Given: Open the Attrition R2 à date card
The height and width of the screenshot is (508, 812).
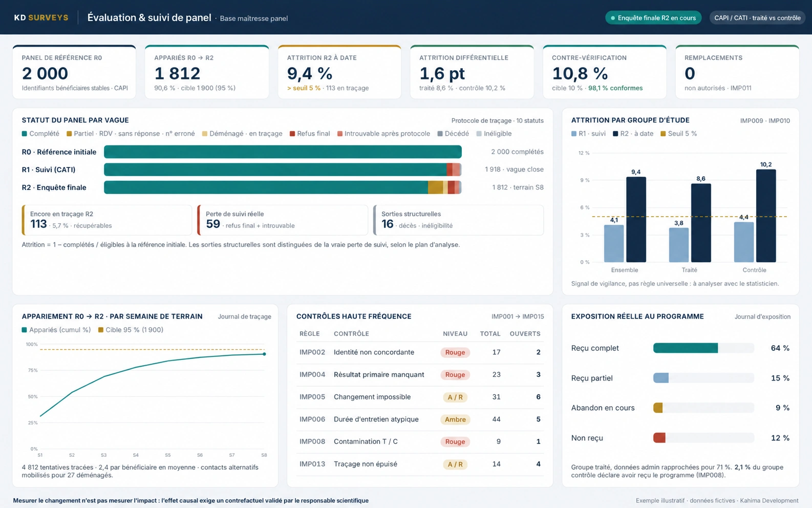Looking at the screenshot, I should click(339, 72).
